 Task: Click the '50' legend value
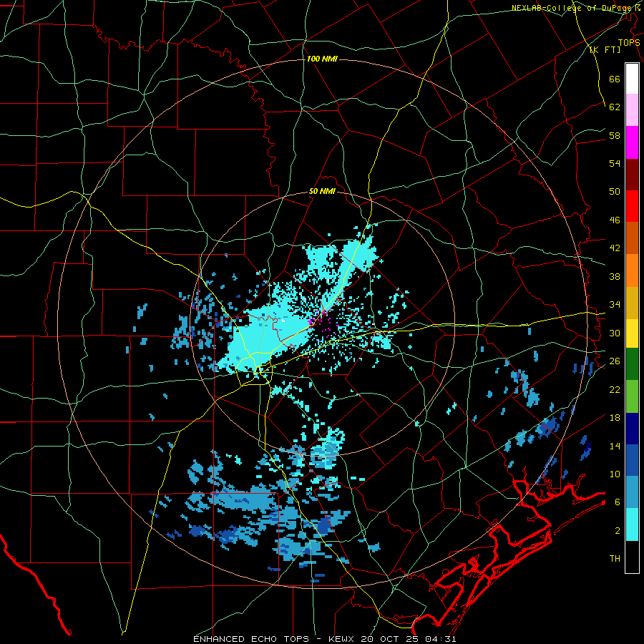click(615, 192)
